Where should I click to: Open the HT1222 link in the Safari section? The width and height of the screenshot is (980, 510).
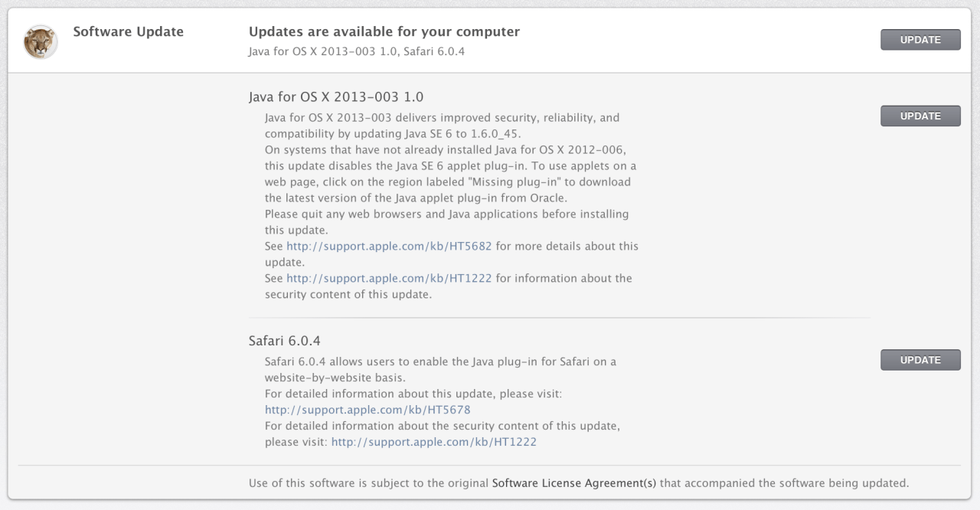pos(433,442)
